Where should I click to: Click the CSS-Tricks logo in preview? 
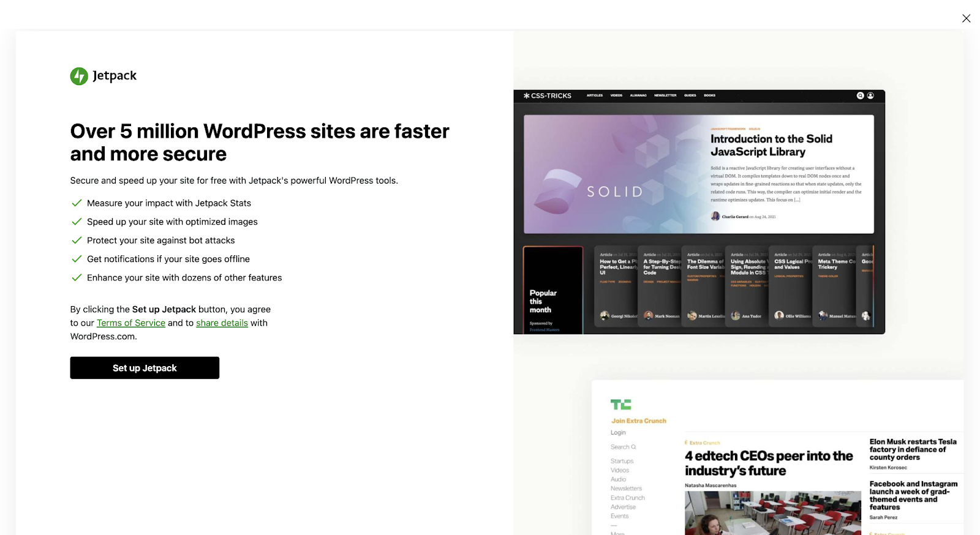pyautogui.click(x=547, y=95)
